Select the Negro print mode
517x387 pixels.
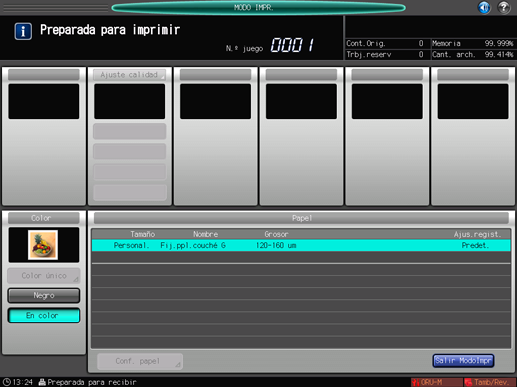[44, 296]
